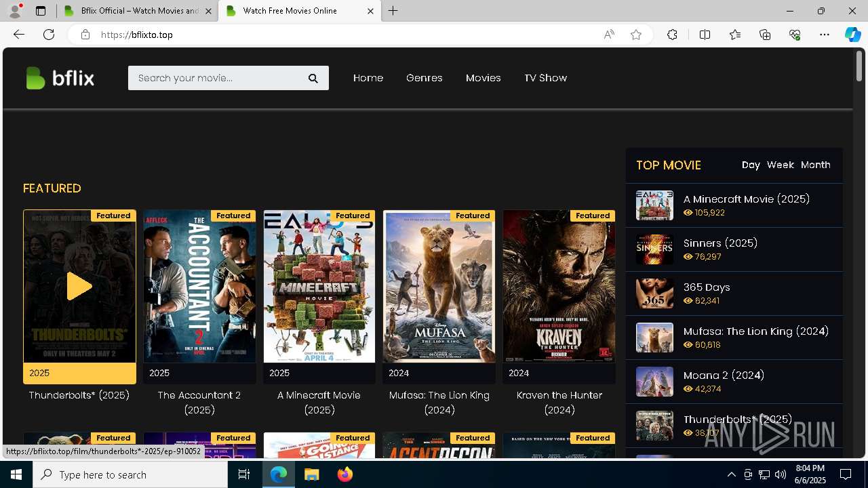Close the Bflix Official tab
Image resolution: width=868 pixels, height=488 pixels.
pos(208,11)
